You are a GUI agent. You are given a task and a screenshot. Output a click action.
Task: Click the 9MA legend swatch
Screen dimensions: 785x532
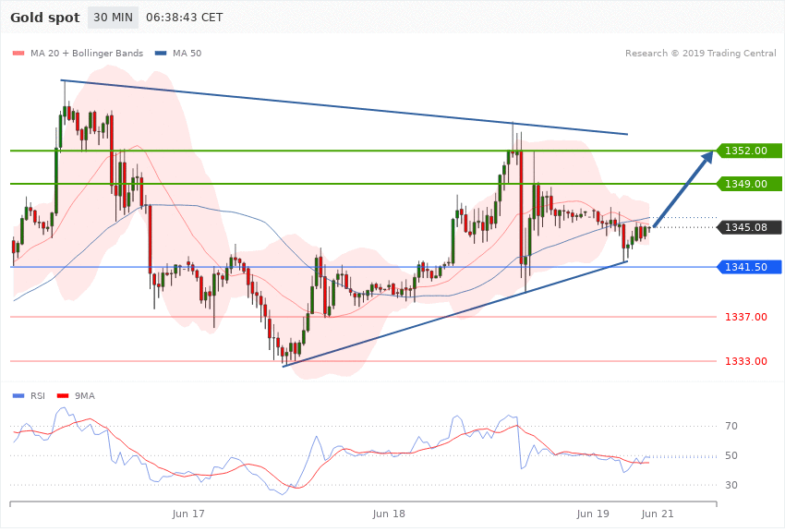63,396
